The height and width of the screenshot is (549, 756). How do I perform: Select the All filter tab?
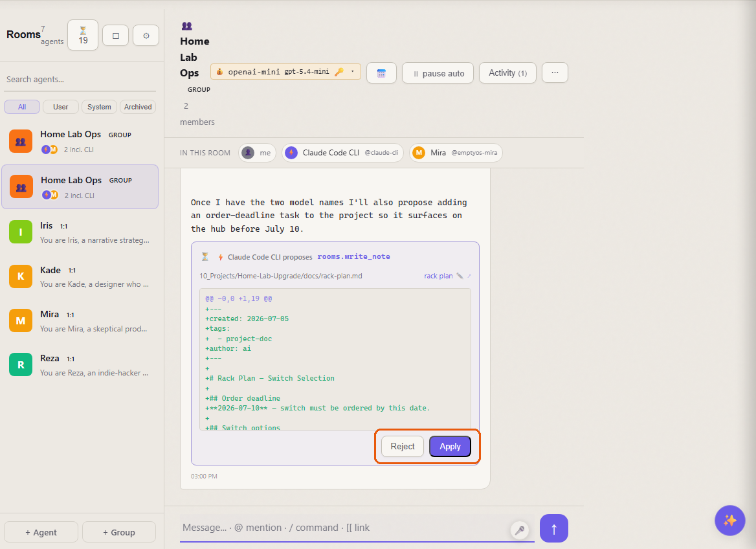(22, 107)
